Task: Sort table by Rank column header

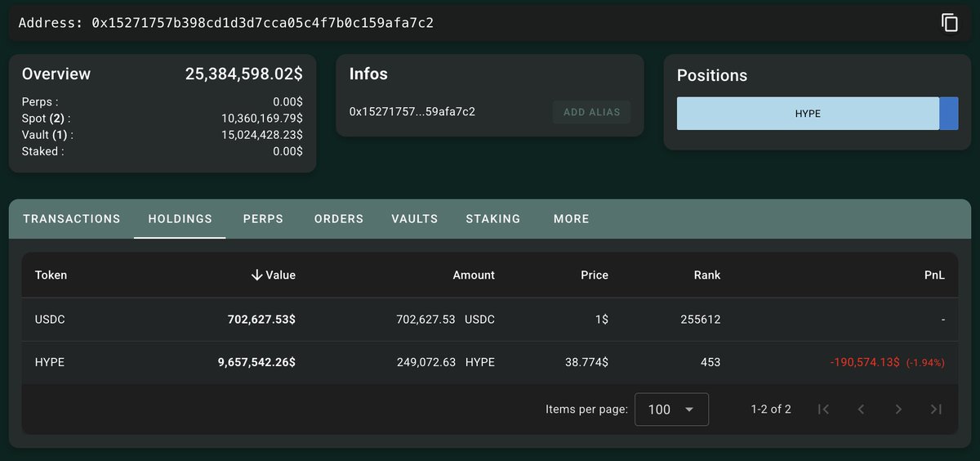Action: [707, 275]
